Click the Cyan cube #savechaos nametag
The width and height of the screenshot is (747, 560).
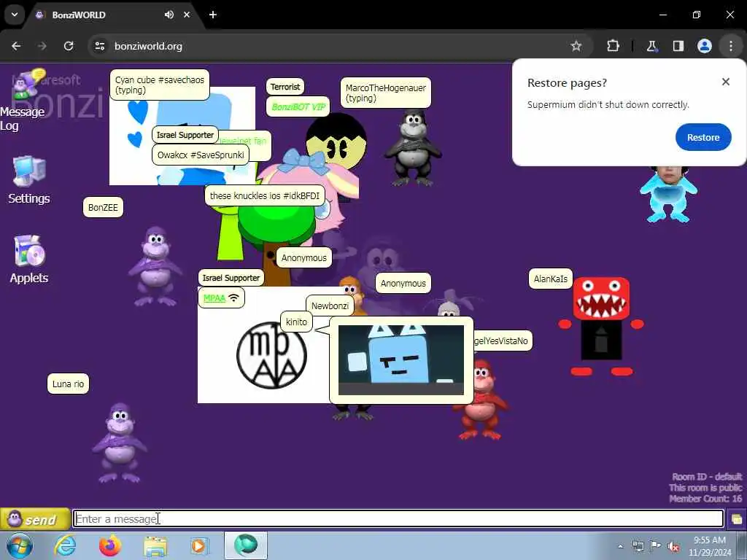coord(159,85)
